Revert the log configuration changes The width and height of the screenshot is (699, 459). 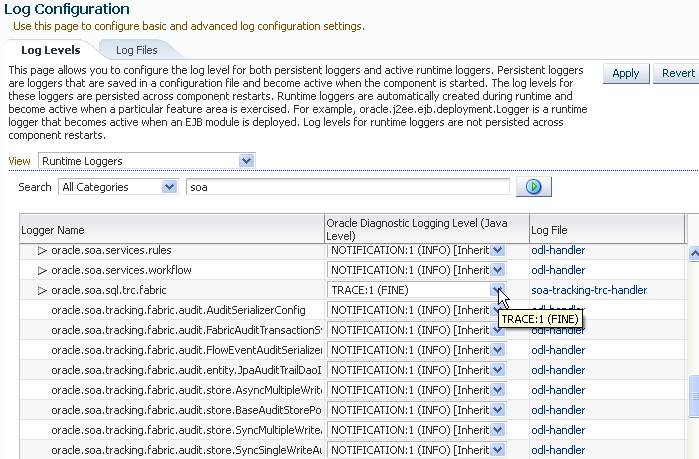pyautogui.click(x=678, y=74)
